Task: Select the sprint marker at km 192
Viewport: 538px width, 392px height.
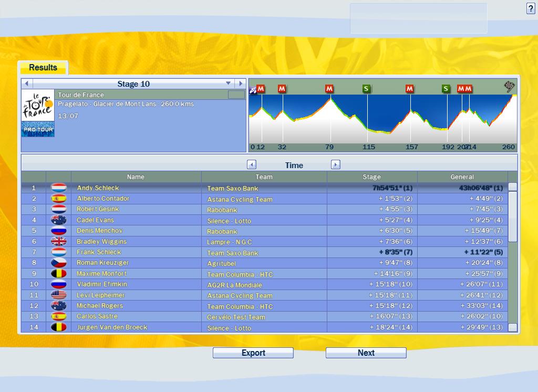Action: coord(446,89)
